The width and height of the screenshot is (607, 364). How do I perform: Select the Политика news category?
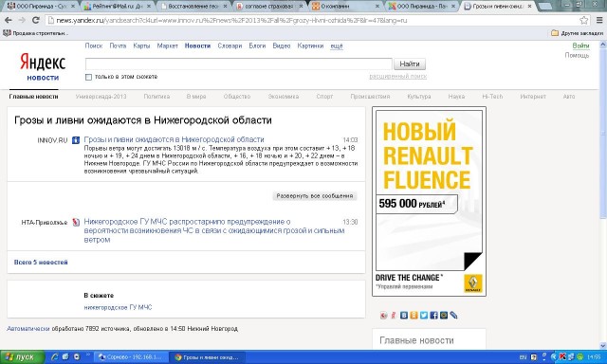tap(156, 97)
